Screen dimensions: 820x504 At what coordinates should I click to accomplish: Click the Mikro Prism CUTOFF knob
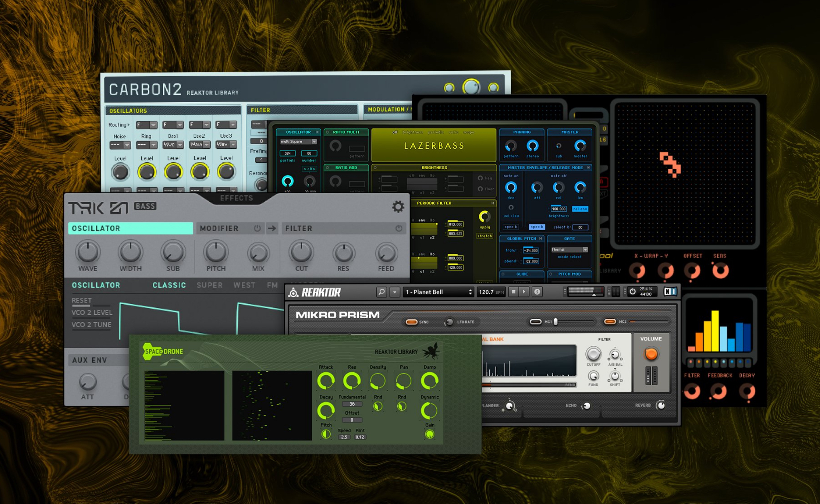593,354
